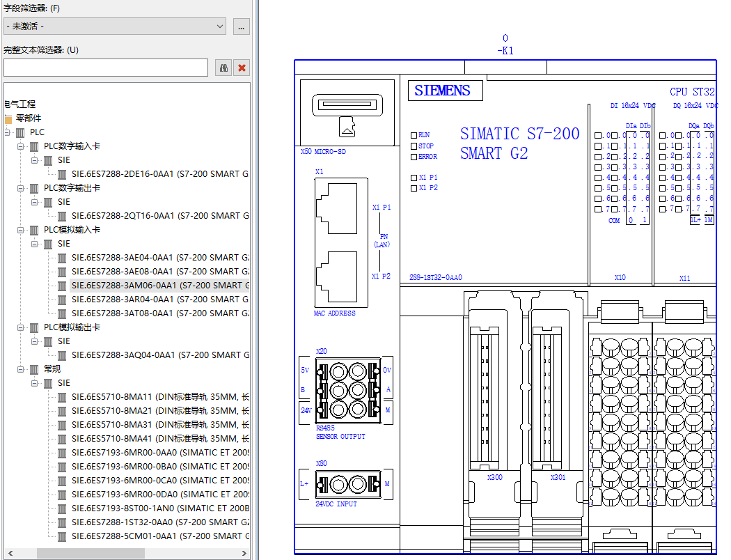Click the -K1 device tag above drawing
The width and height of the screenshot is (731, 560).
505,51
